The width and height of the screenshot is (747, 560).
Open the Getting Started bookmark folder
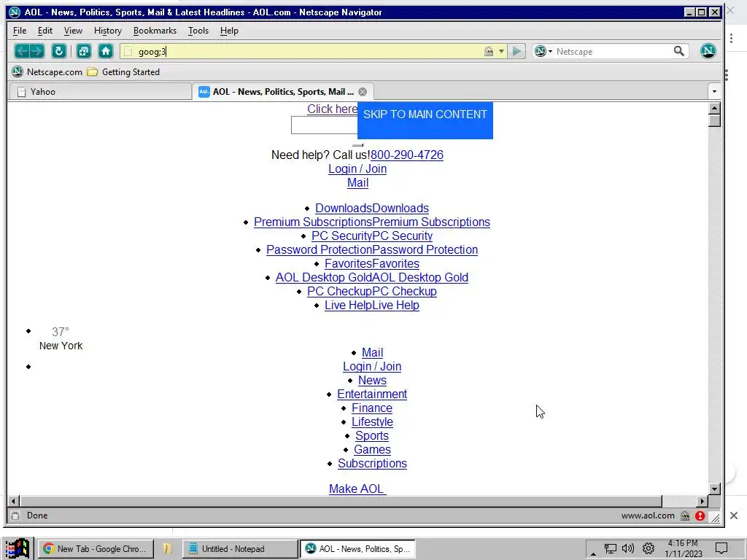click(x=123, y=72)
